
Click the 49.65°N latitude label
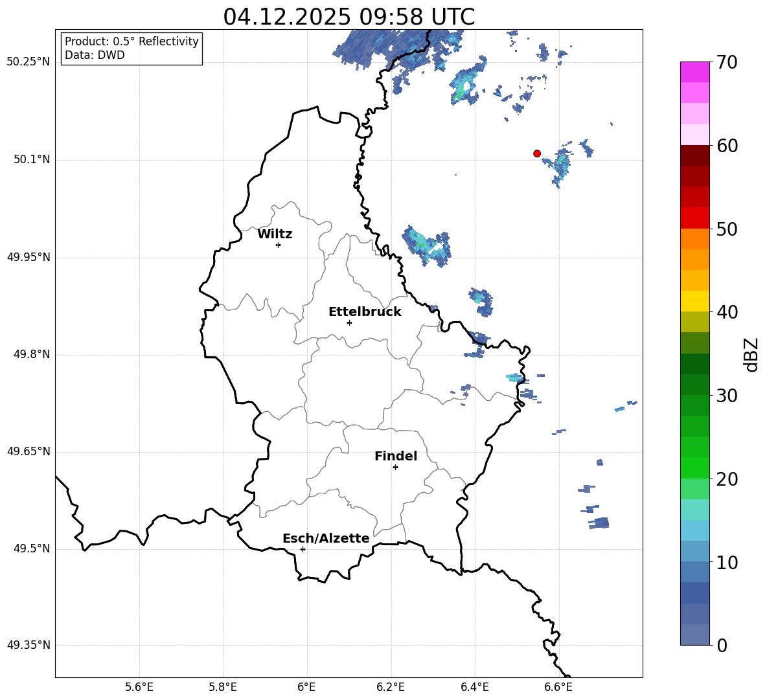29,451
